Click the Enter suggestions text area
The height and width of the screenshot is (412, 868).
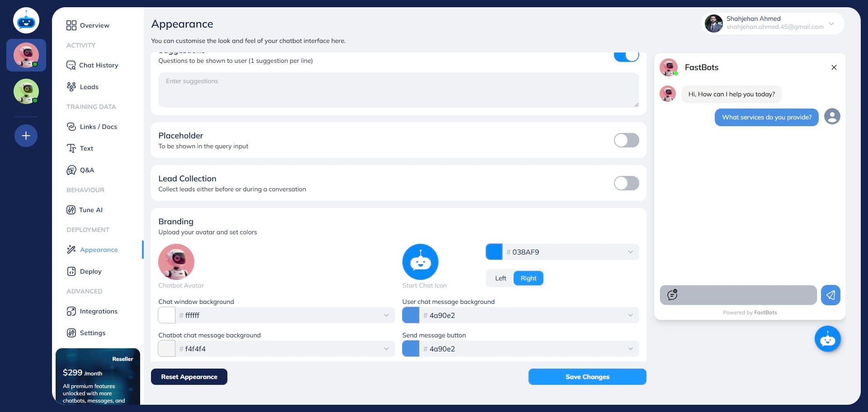point(398,90)
